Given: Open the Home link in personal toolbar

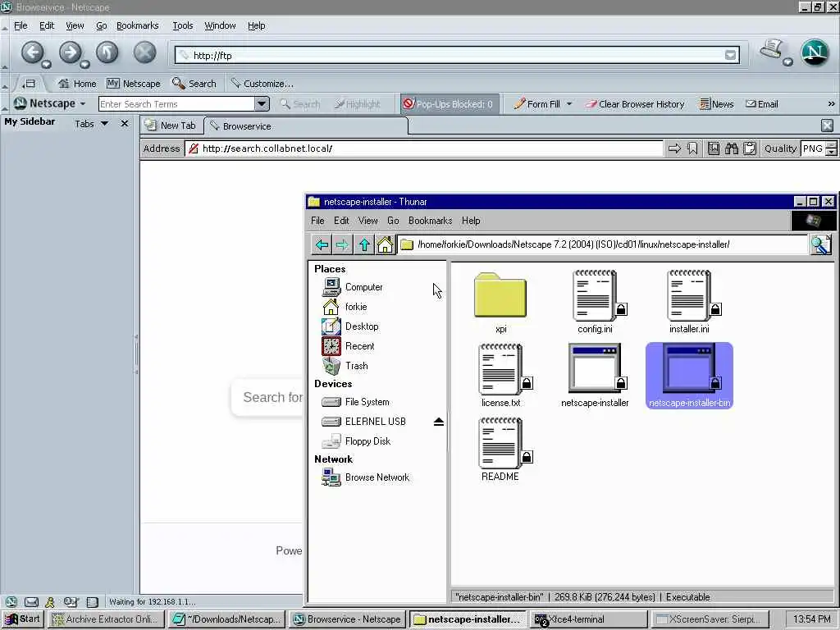Looking at the screenshot, I should [x=77, y=84].
